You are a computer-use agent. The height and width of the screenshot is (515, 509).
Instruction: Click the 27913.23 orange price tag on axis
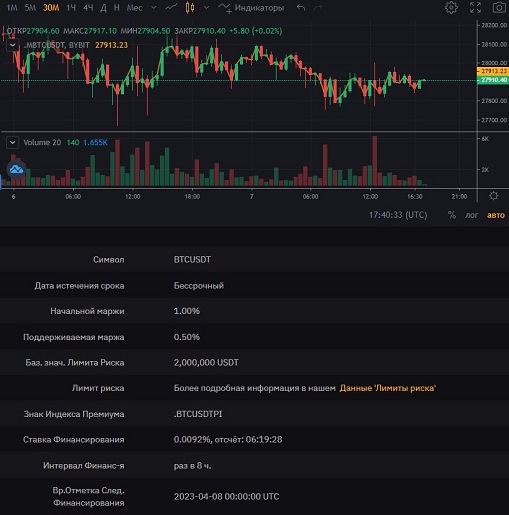tap(493, 71)
